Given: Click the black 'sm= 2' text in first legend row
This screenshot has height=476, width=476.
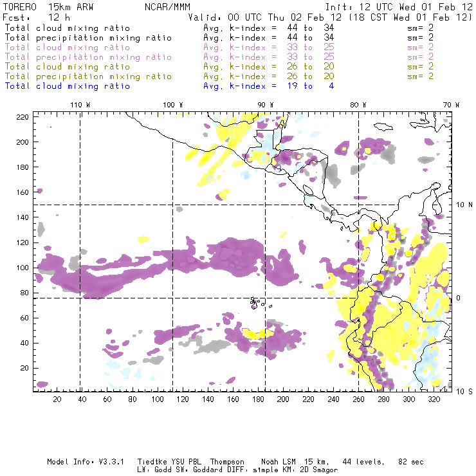Looking at the screenshot, I should 421,28.
